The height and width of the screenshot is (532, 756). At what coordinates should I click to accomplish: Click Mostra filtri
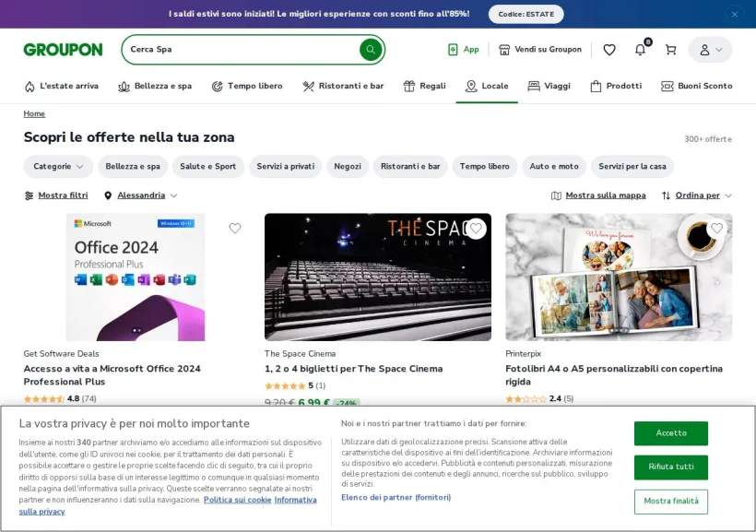click(x=56, y=195)
